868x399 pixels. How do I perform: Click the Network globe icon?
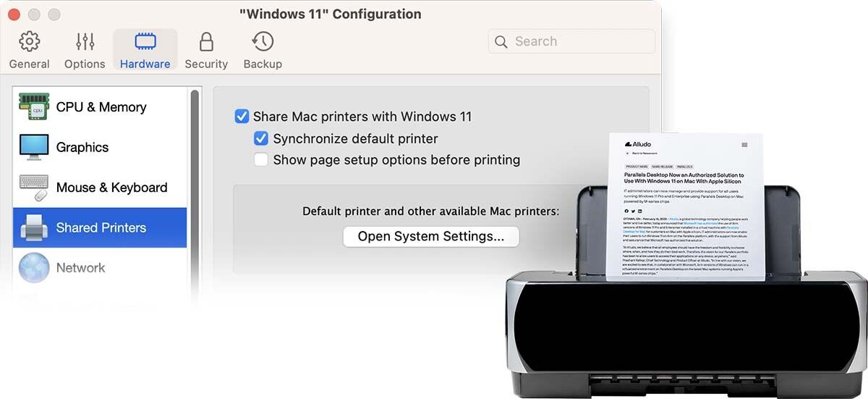pyautogui.click(x=34, y=268)
